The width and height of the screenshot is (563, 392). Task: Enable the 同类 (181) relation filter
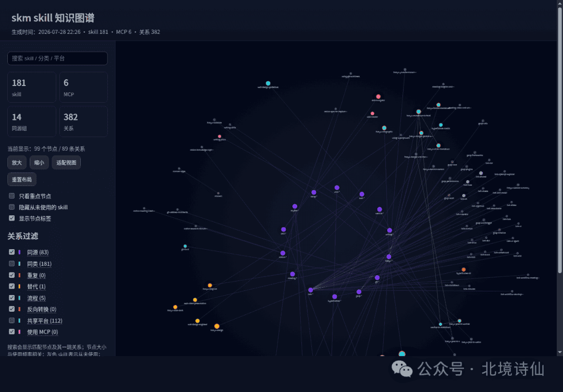(12, 263)
